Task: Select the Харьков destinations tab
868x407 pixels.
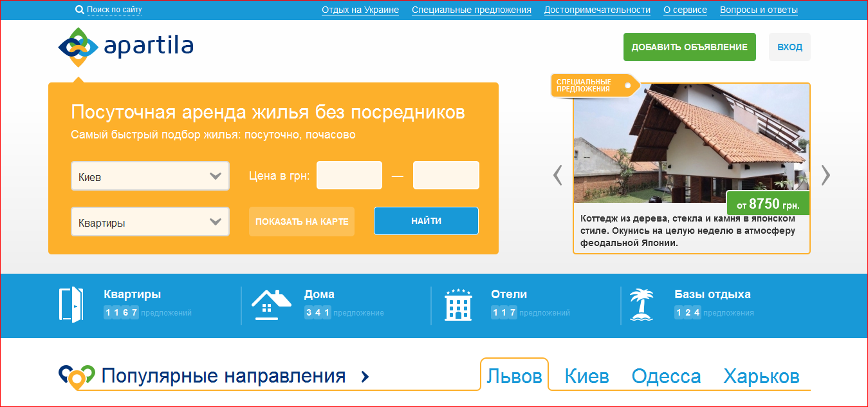Action: [761, 375]
